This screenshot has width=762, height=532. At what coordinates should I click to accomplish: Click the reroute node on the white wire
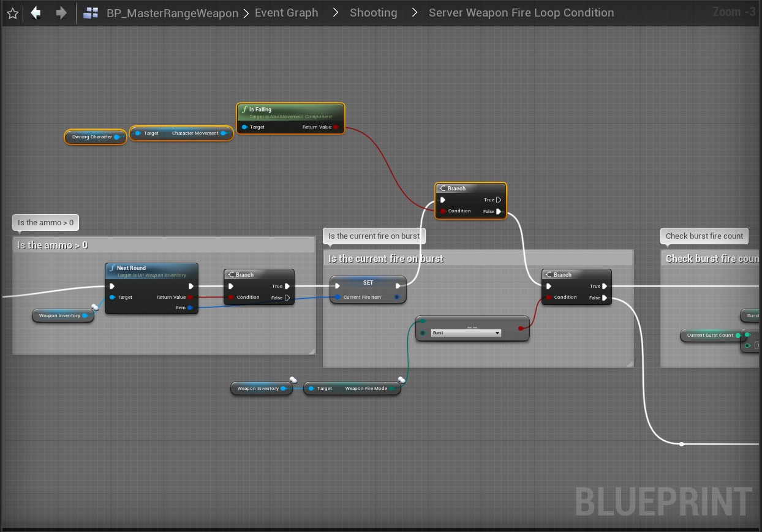pos(682,444)
